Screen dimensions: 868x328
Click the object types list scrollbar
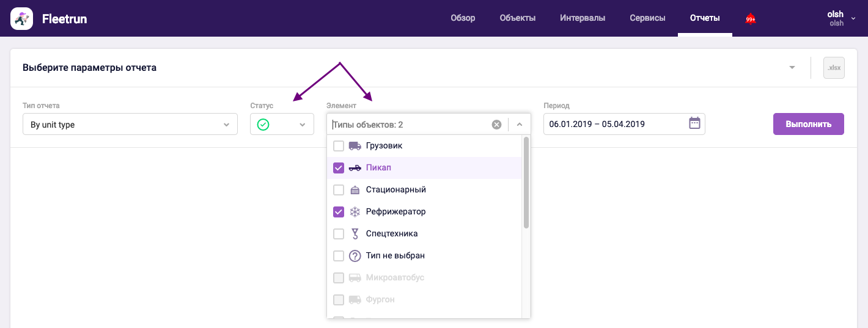526,183
